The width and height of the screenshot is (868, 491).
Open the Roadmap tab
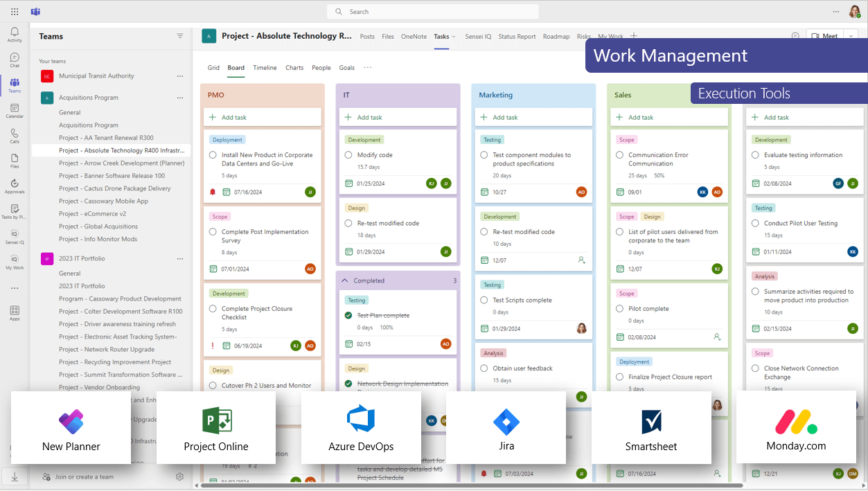[556, 37]
